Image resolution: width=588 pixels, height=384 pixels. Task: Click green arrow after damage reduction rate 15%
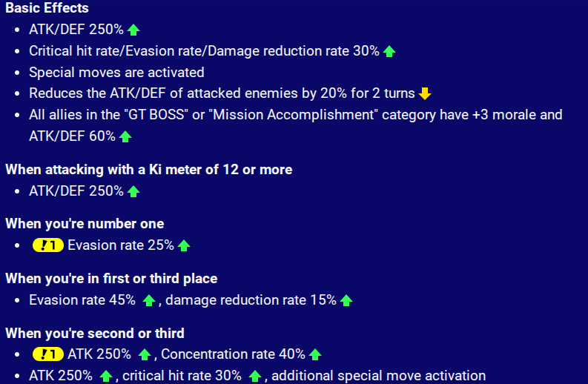346,300
